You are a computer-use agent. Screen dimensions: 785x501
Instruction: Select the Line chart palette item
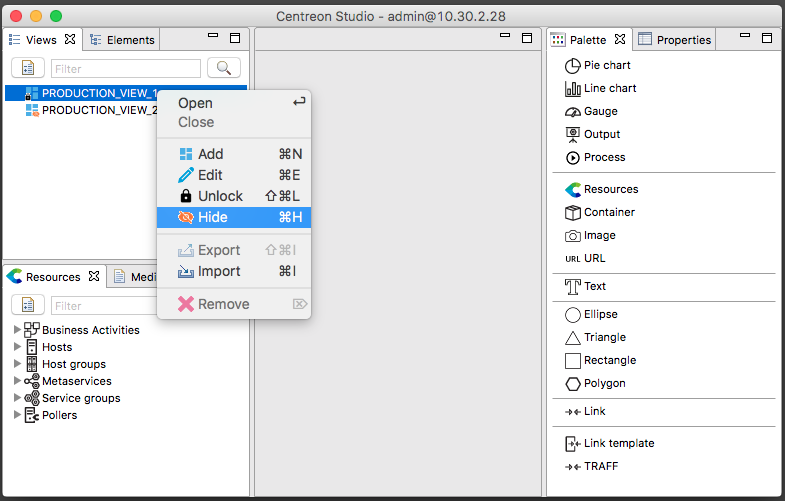[x=600, y=89]
